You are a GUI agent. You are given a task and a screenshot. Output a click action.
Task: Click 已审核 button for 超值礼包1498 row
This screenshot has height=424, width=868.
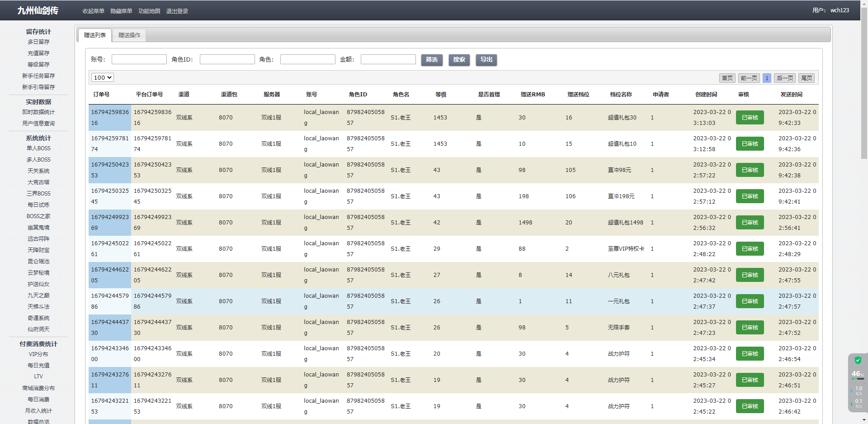click(750, 223)
